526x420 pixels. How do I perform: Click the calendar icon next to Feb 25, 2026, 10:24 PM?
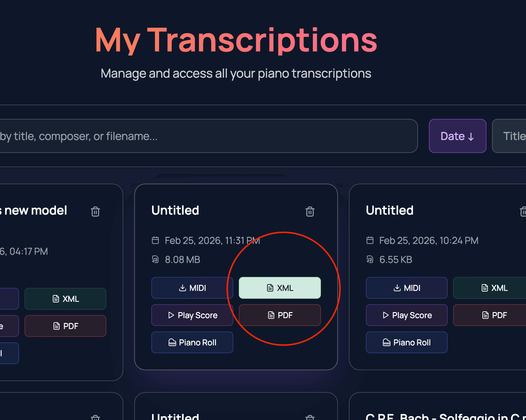tap(370, 240)
